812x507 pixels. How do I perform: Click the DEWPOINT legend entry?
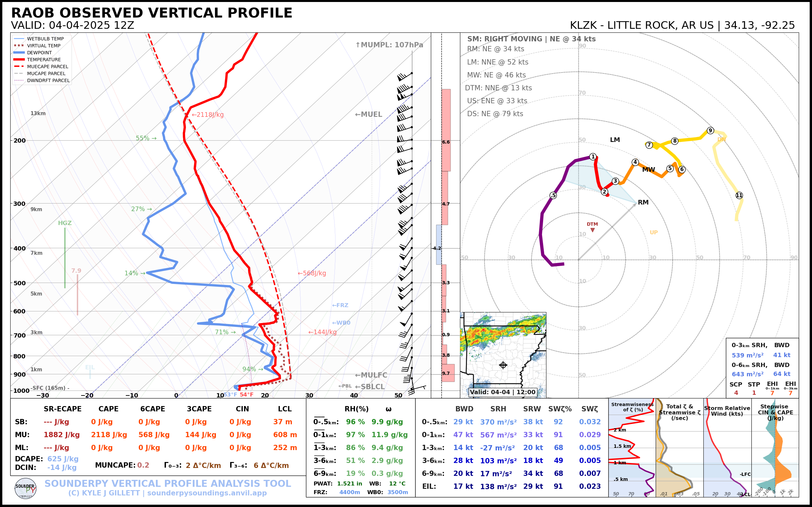click(39, 53)
